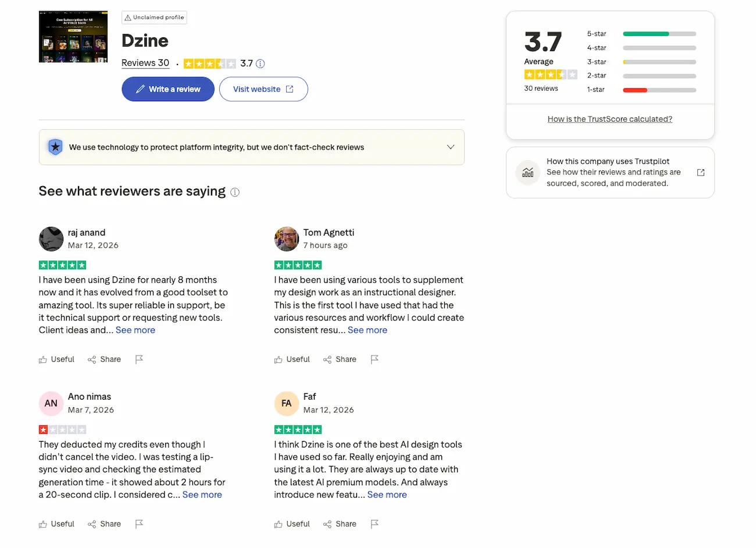
Task: Click the Dzine company logo thumbnail
Action: tap(73, 37)
